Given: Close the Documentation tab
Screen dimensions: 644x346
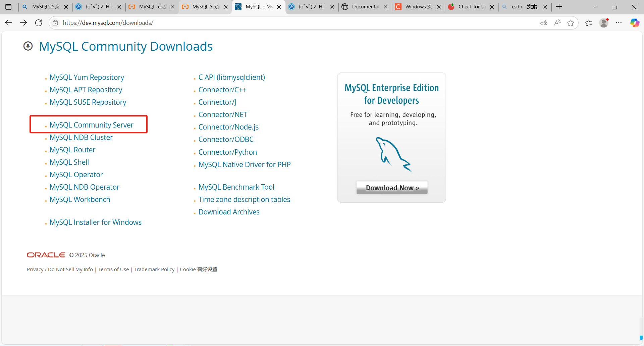Looking at the screenshot, I should pyautogui.click(x=385, y=7).
